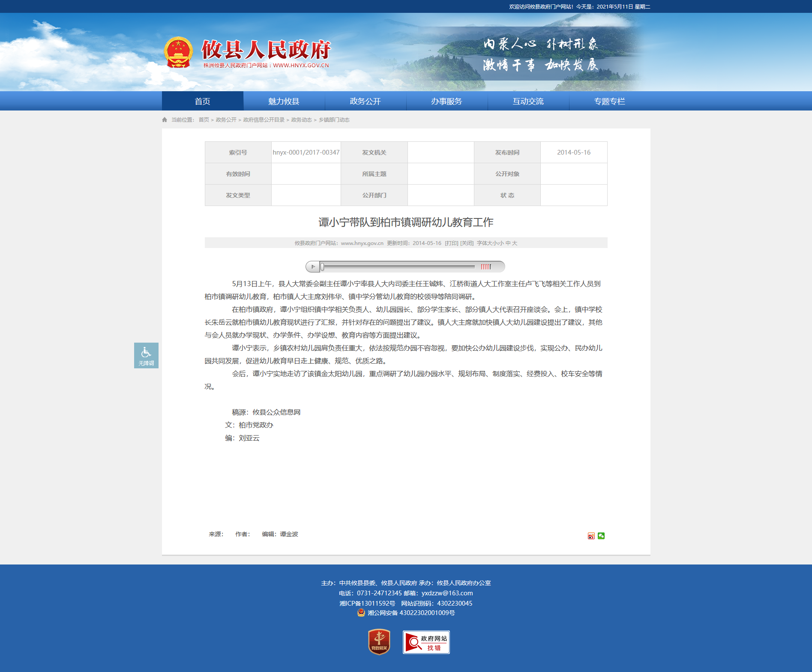The width and height of the screenshot is (812, 672).
Task: Click the audio progress slider handle
Action: pos(322,267)
